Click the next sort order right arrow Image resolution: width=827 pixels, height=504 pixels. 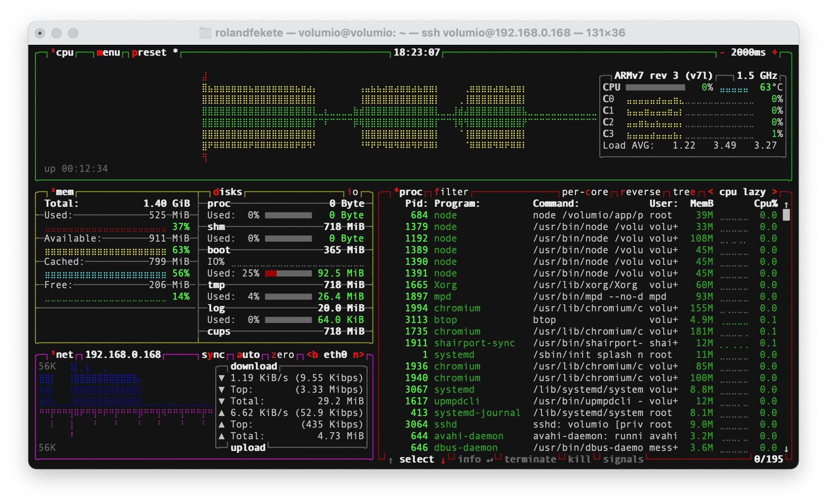[775, 192]
